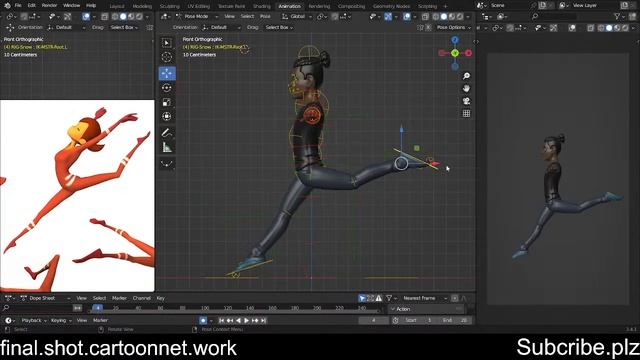This screenshot has width=640, height=360.
Task: Play the animation forward
Action: tap(247, 321)
